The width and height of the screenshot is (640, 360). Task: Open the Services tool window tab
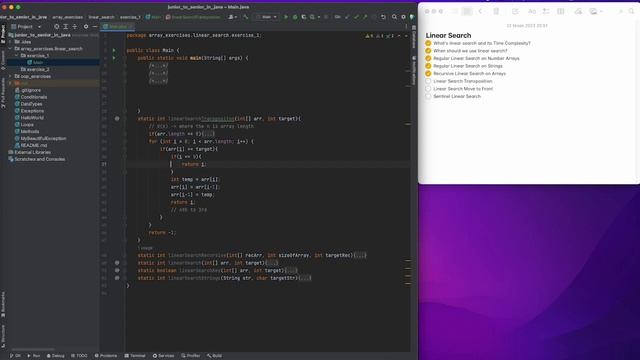click(163, 356)
